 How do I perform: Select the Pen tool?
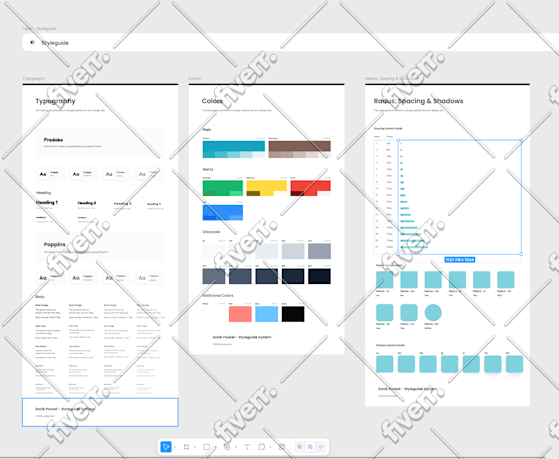coord(227,447)
